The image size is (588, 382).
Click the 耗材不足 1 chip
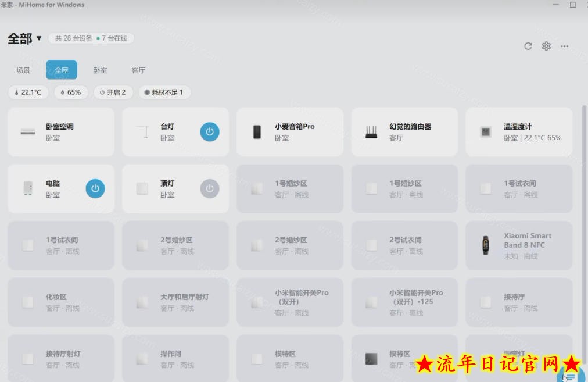[x=164, y=92]
